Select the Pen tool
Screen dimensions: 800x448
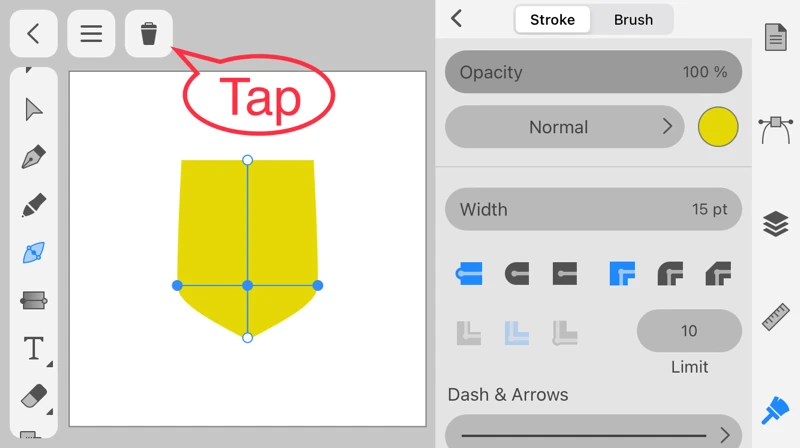[34, 157]
